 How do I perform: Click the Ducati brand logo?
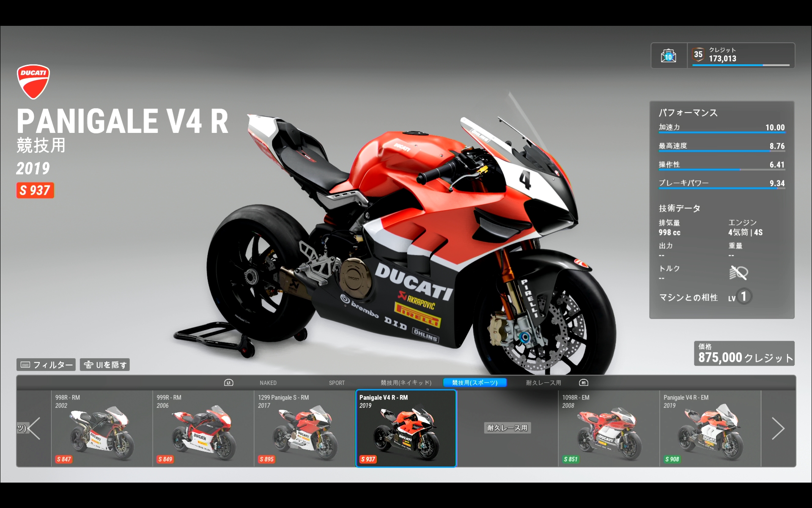[33, 81]
